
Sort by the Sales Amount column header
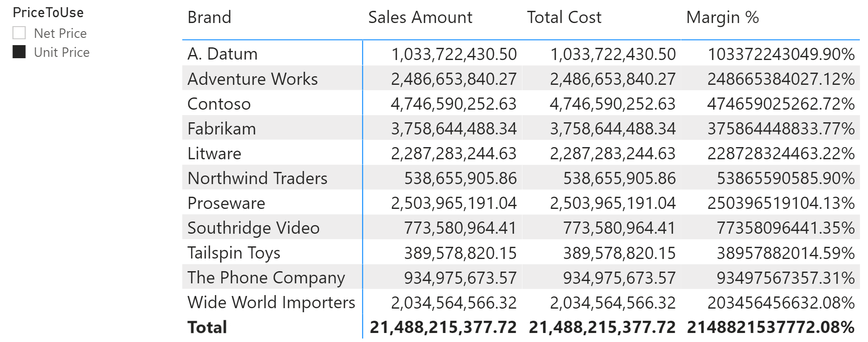point(420,17)
